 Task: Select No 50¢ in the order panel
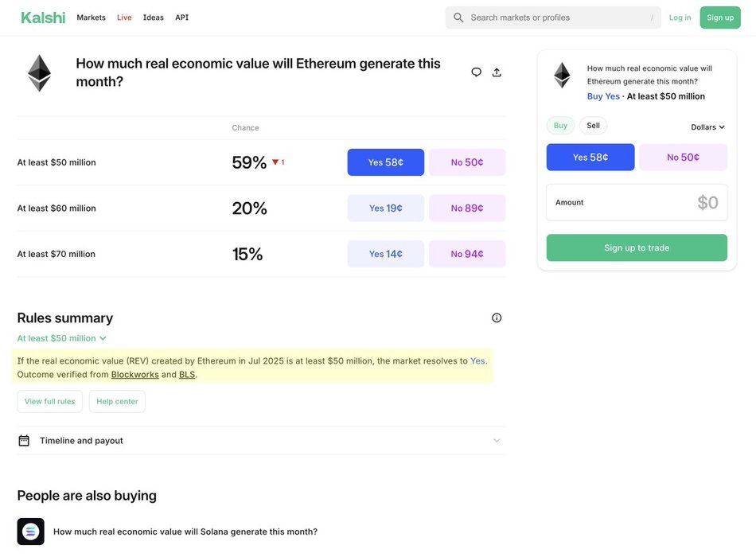tap(683, 158)
